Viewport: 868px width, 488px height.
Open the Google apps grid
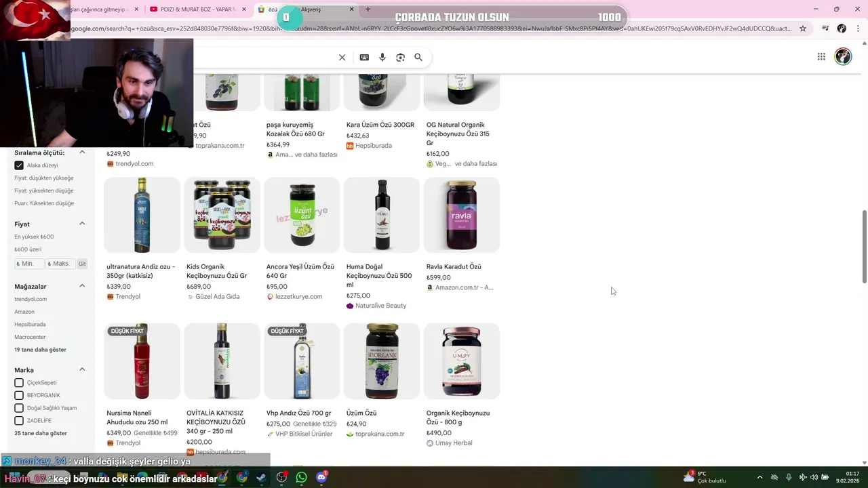tap(821, 57)
